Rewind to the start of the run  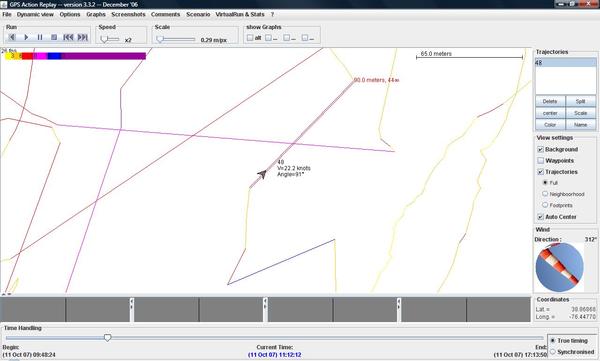pyautogui.click(x=68, y=37)
